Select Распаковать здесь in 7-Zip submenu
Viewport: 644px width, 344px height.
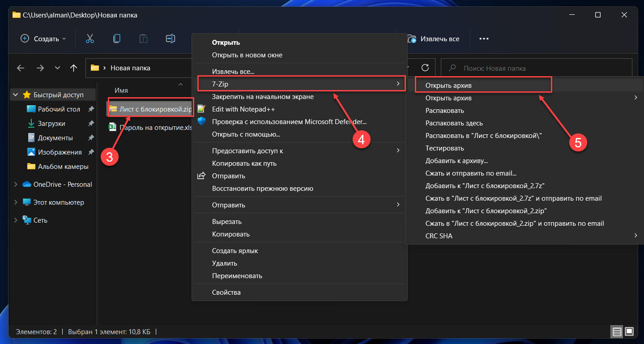(525, 123)
